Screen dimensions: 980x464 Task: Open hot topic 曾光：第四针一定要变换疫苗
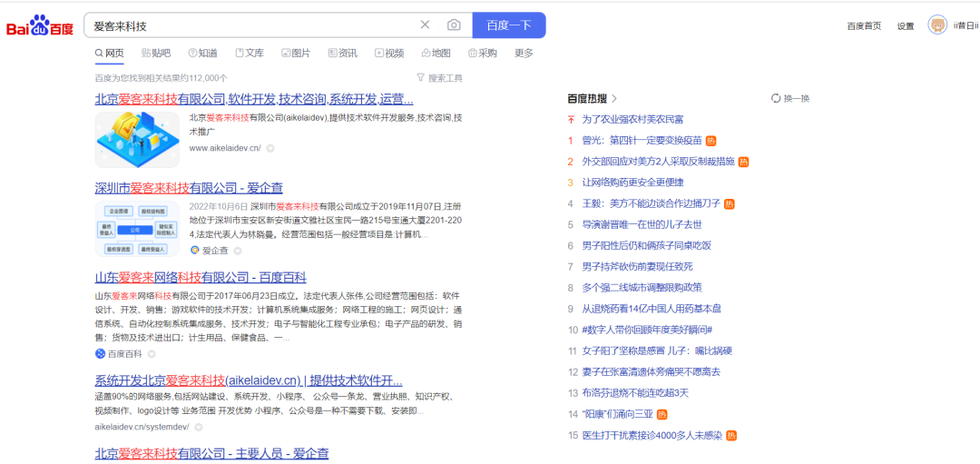click(x=642, y=140)
